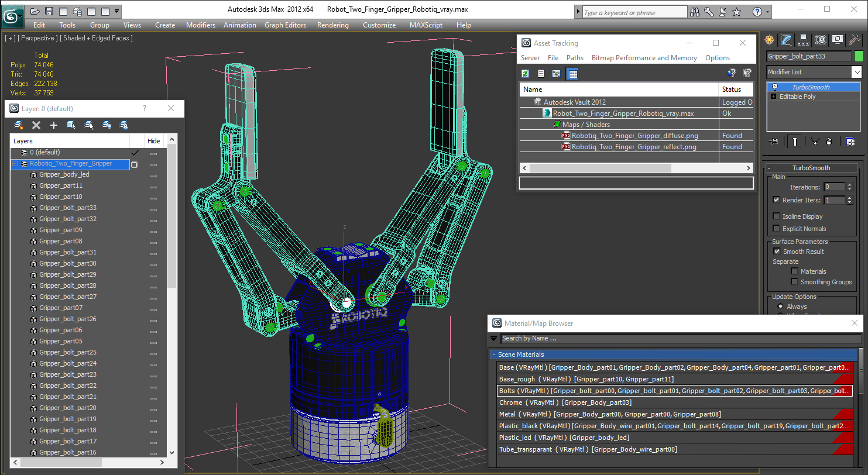The width and height of the screenshot is (868, 475).
Task: Click the Refresh icon in Asset Tracking
Action: [526, 73]
